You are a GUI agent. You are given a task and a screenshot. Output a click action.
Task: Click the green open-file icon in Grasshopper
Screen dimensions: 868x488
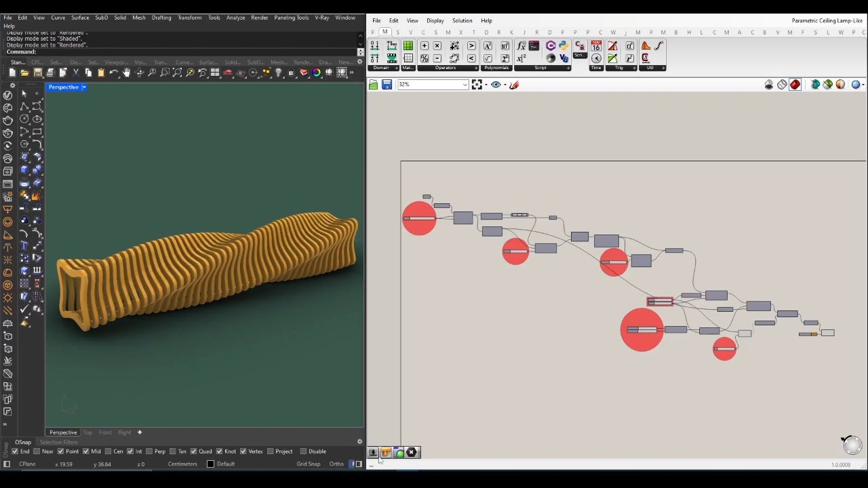(372, 84)
